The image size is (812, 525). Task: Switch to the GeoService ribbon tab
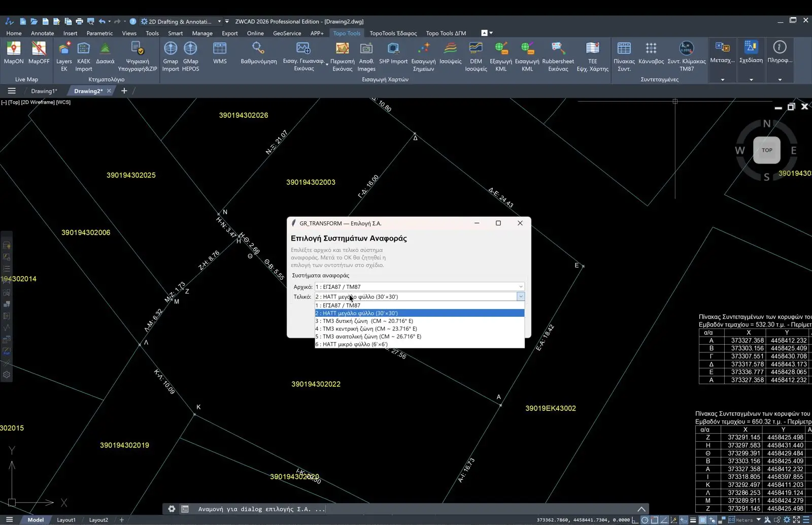pos(287,33)
